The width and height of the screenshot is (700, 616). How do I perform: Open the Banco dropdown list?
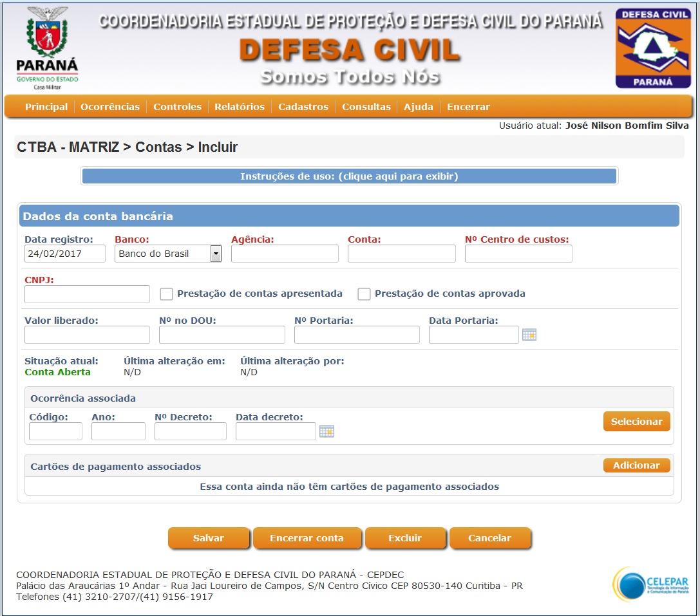click(x=216, y=254)
